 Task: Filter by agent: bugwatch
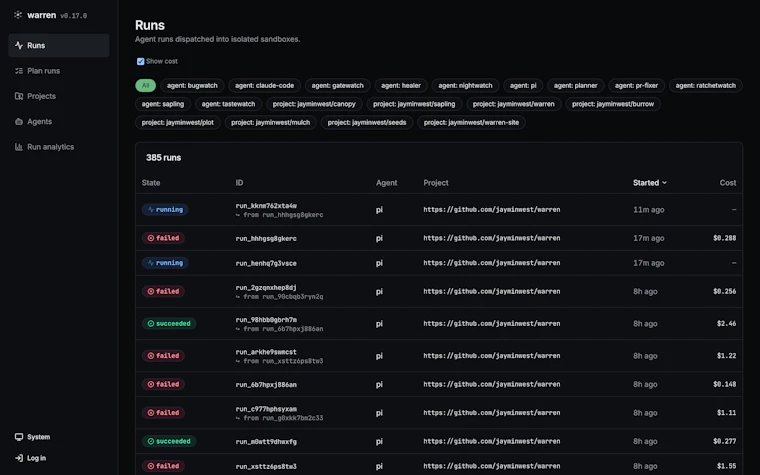pyautogui.click(x=192, y=85)
